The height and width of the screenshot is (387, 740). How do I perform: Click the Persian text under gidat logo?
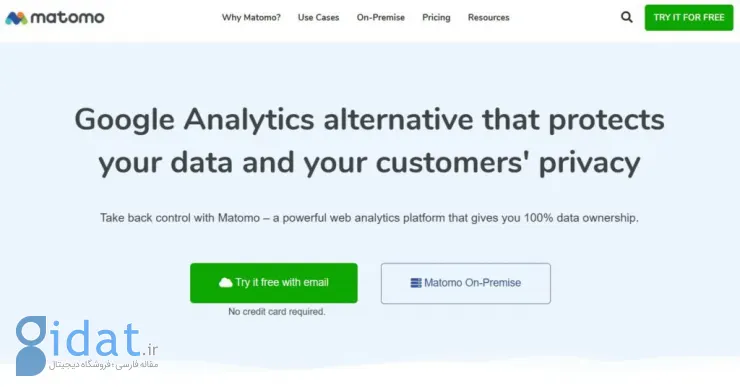(x=103, y=365)
